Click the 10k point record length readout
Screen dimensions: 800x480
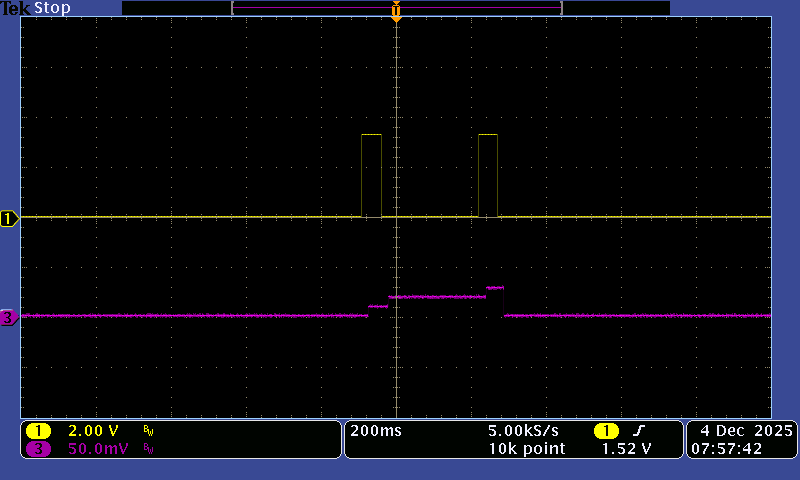(526, 449)
